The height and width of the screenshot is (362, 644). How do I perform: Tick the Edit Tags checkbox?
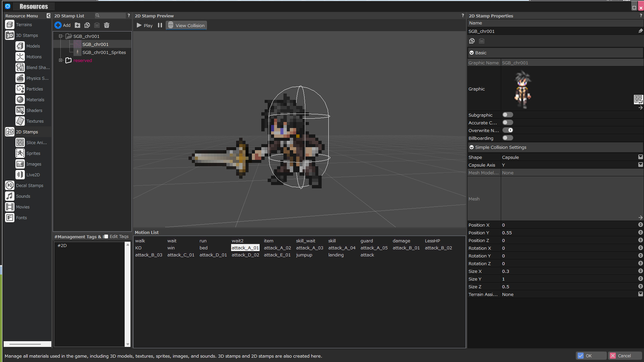tap(106, 237)
